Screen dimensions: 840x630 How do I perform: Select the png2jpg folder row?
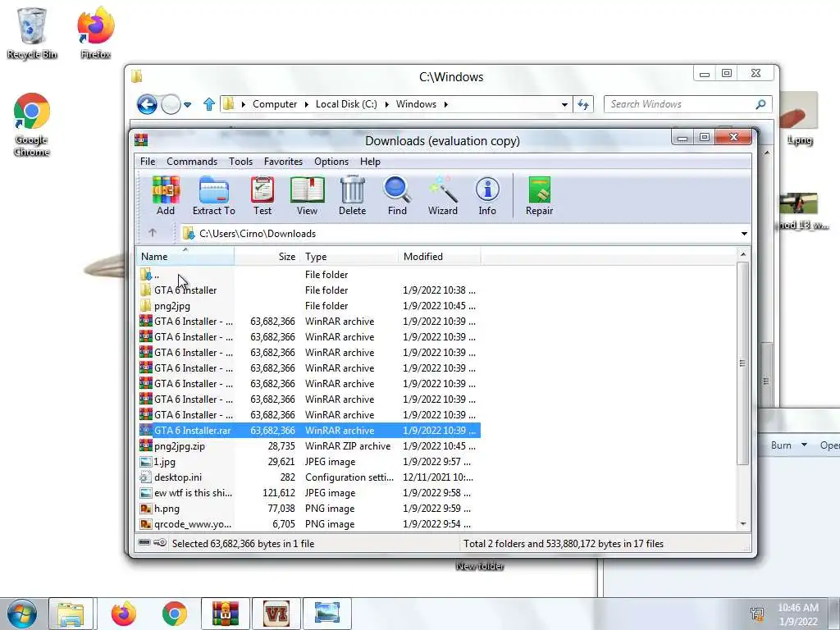pos(308,305)
